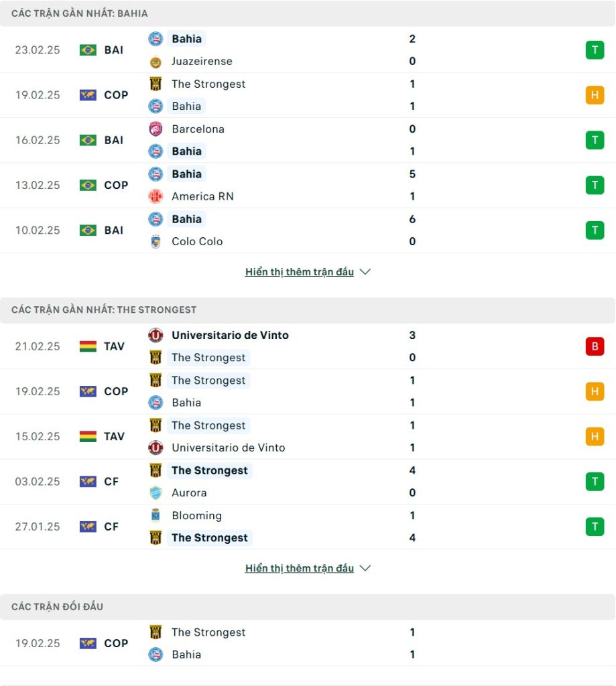The width and height of the screenshot is (616, 686).
Task: Click the Bolivia flag on the 21.02.25 match
Action: click(x=88, y=346)
